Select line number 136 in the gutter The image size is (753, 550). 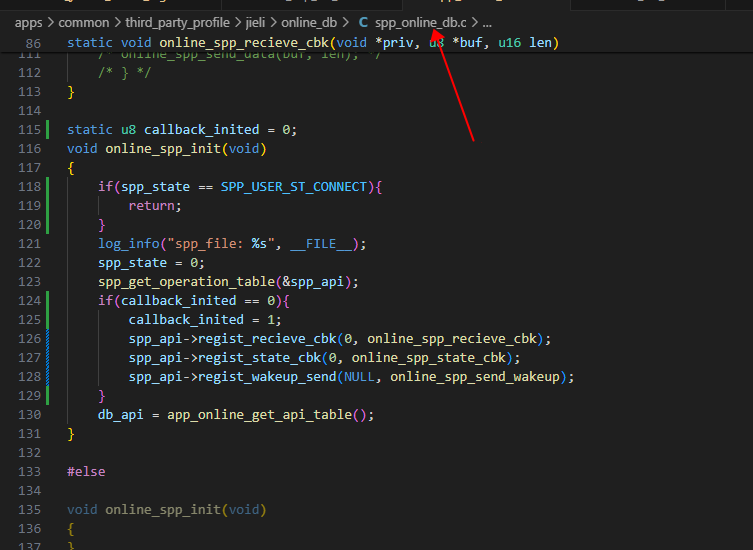[x=29, y=529]
